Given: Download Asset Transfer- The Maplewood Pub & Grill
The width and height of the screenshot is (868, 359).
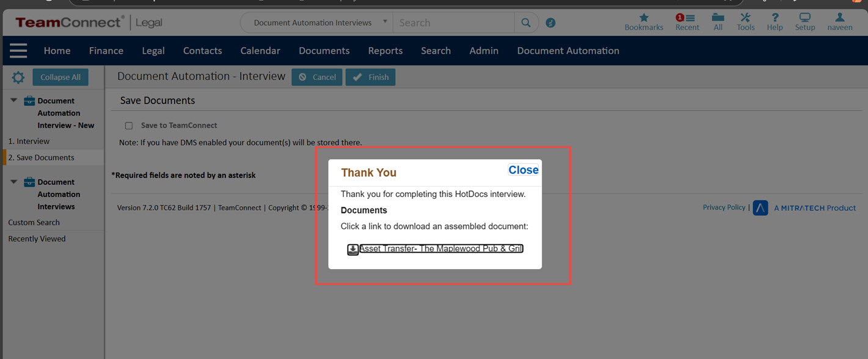Looking at the screenshot, I should tap(440, 248).
